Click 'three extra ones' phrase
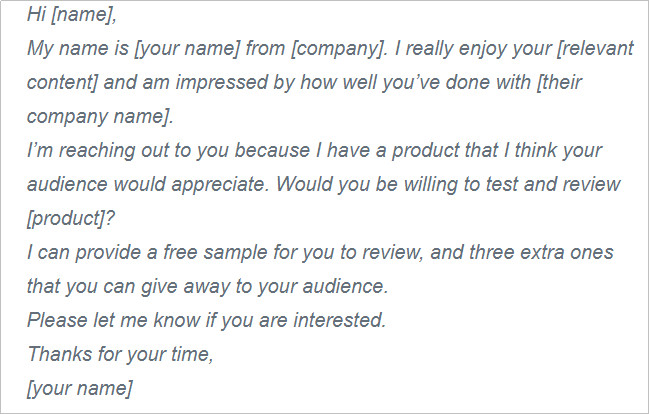The image size is (649, 414). [x=541, y=252]
